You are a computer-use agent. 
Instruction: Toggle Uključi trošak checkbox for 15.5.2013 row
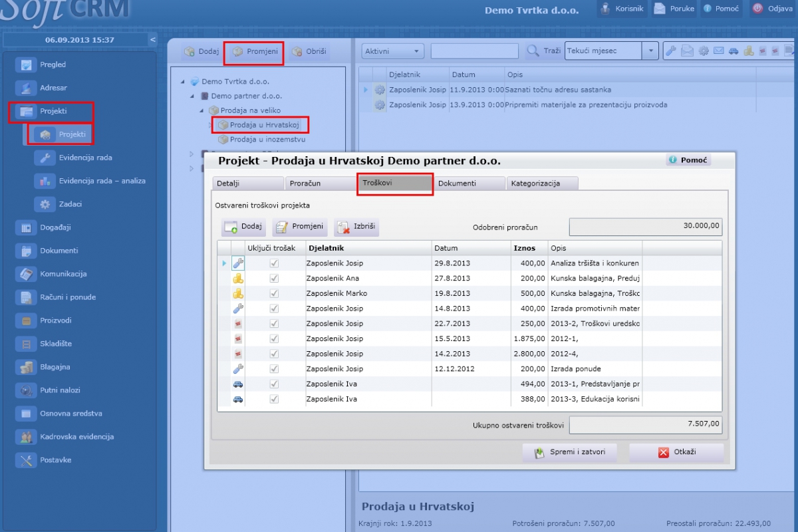274,339
